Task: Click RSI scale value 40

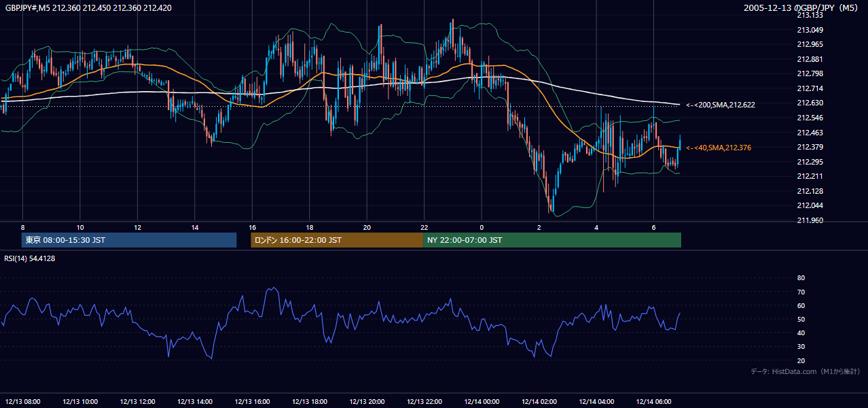Action: [x=801, y=333]
